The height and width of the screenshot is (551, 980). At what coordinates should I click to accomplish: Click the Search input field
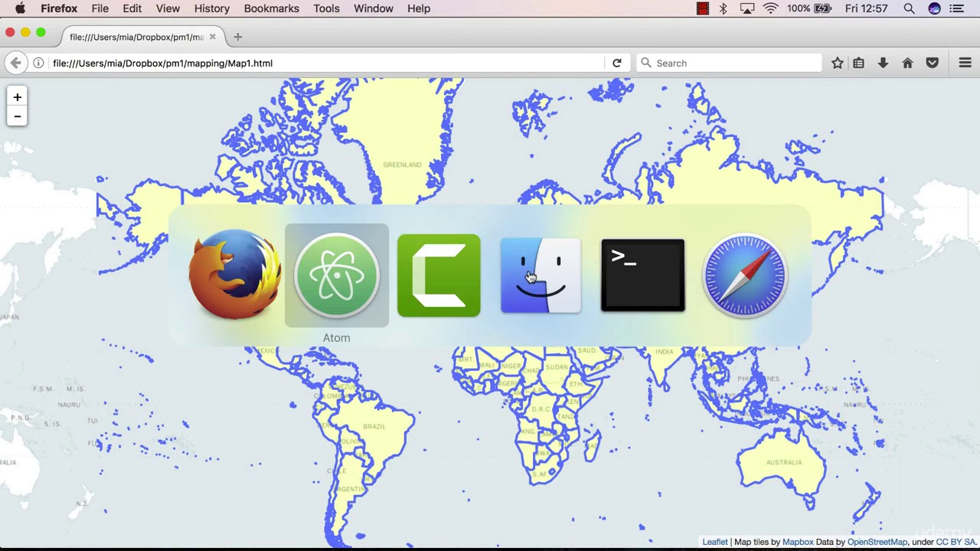[729, 63]
